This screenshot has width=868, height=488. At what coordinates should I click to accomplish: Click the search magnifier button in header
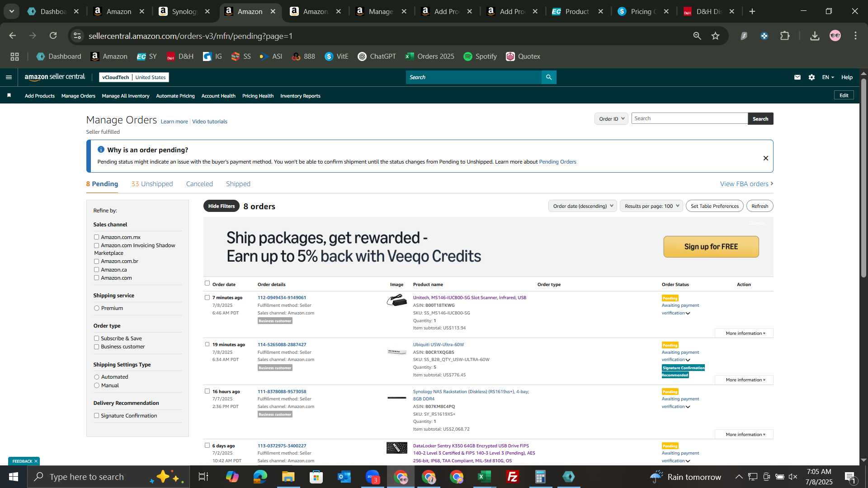(x=549, y=77)
